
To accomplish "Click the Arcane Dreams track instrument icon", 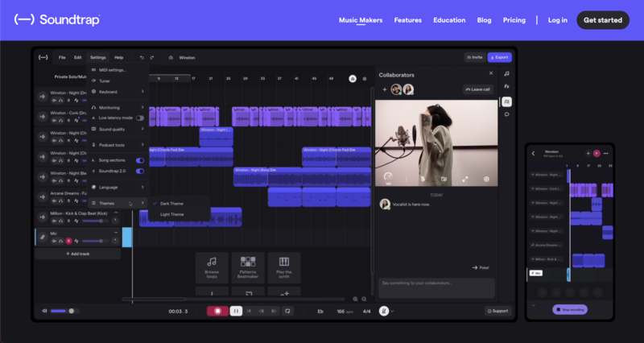I will click(43, 196).
